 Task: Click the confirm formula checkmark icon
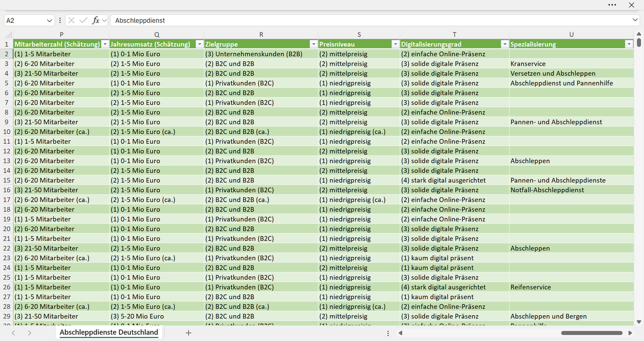[x=83, y=20]
